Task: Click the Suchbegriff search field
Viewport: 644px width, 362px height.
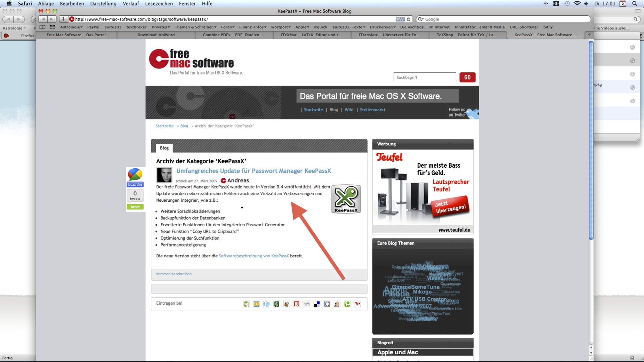Action: pyautogui.click(x=425, y=77)
